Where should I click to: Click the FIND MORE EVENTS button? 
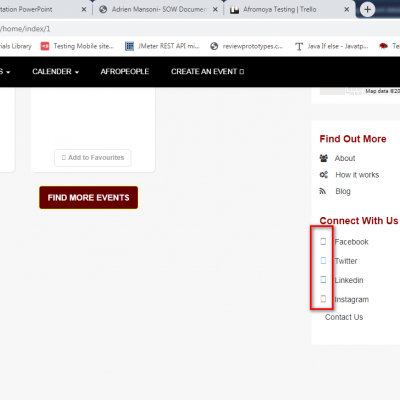point(88,198)
